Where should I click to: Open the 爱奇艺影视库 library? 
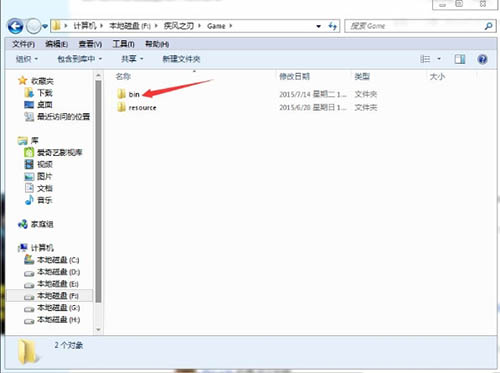53,153
